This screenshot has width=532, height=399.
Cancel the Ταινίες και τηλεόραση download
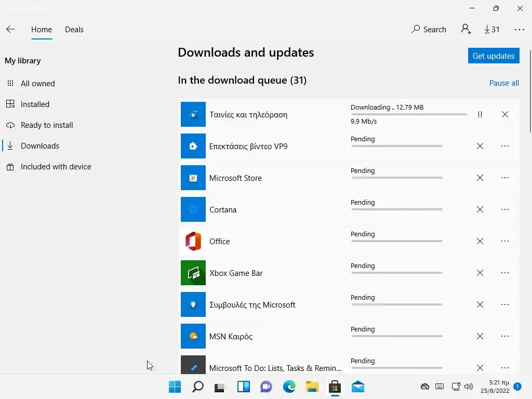click(505, 114)
